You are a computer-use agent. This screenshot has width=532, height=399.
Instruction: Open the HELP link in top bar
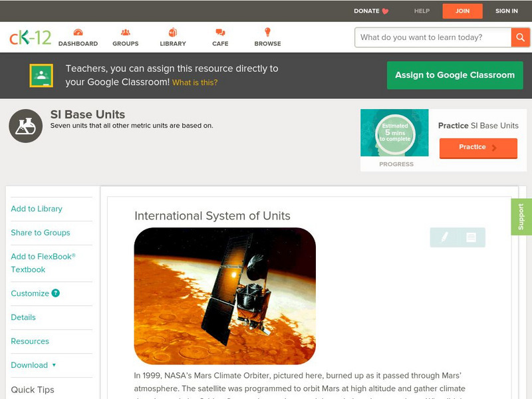pyautogui.click(x=422, y=11)
